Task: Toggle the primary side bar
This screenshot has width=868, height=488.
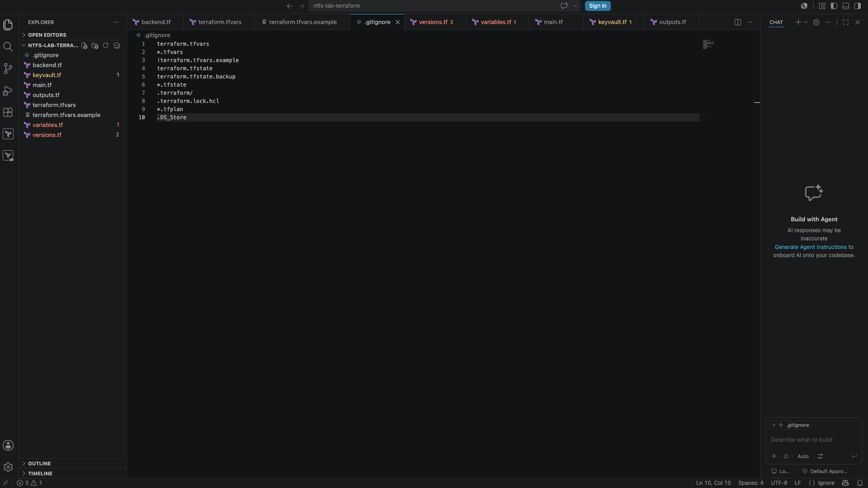Action: tap(834, 6)
